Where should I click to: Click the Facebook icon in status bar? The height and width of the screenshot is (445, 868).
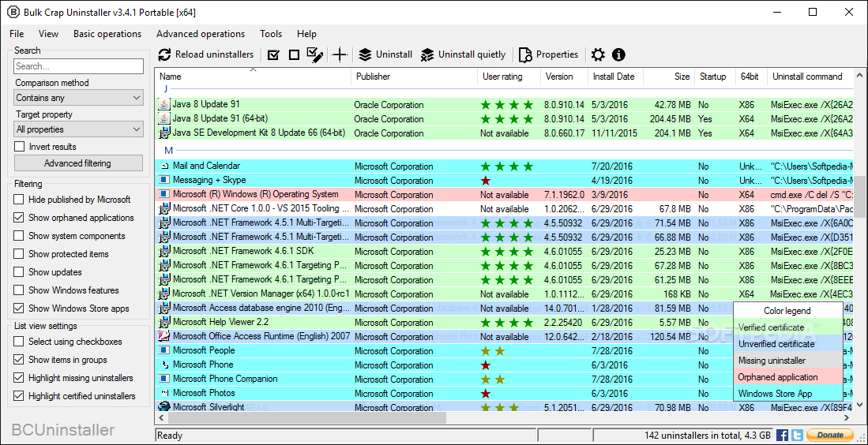782,435
